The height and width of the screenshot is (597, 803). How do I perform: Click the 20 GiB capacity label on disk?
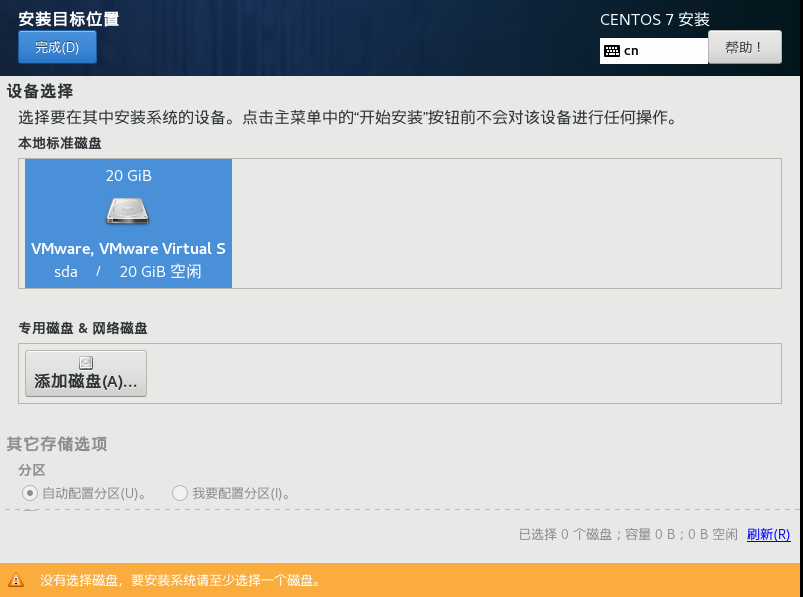[x=129, y=176]
